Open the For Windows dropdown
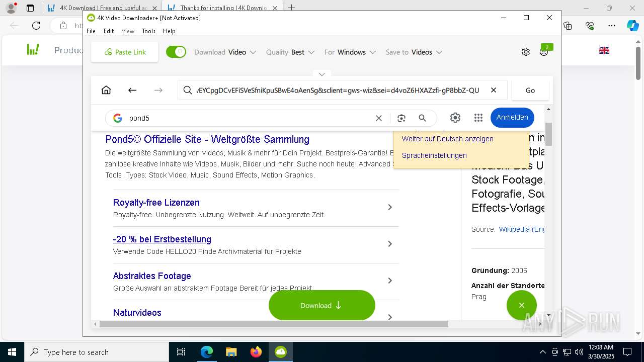This screenshot has height=362, width=644. point(350,52)
